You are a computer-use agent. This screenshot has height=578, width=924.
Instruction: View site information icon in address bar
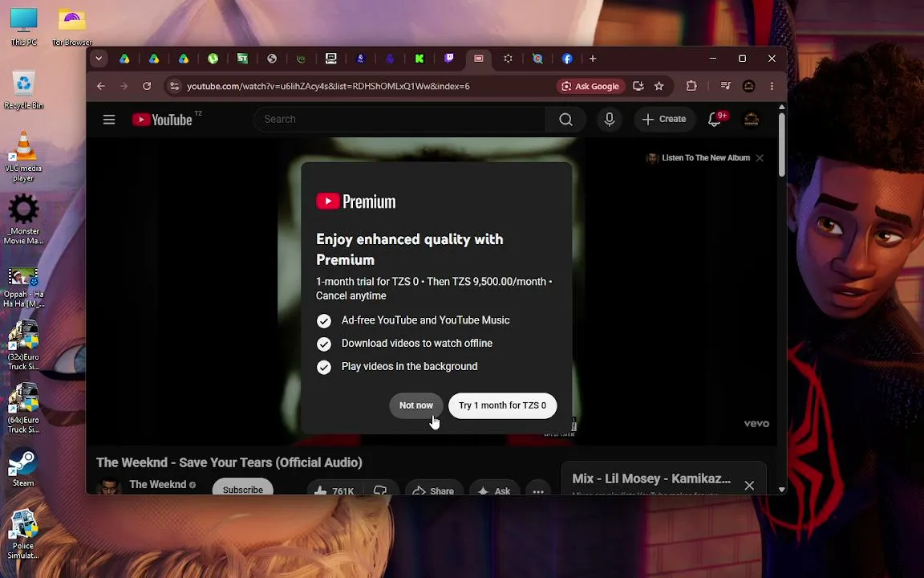click(174, 86)
